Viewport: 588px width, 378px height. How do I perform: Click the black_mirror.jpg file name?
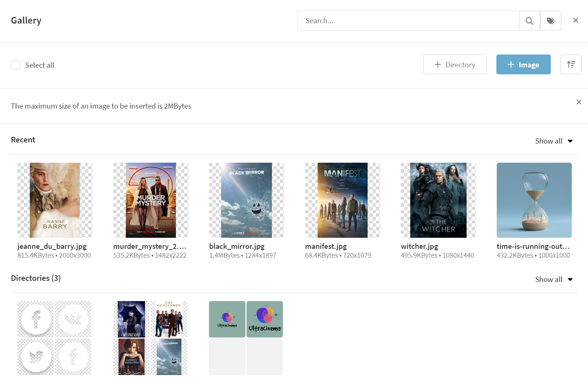click(237, 246)
